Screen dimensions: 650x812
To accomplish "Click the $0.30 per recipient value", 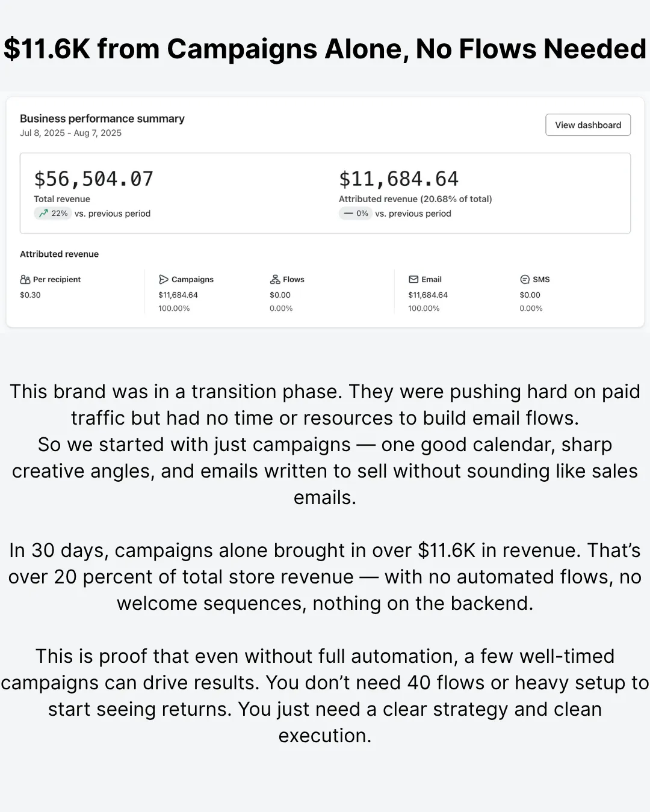I will point(31,295).
